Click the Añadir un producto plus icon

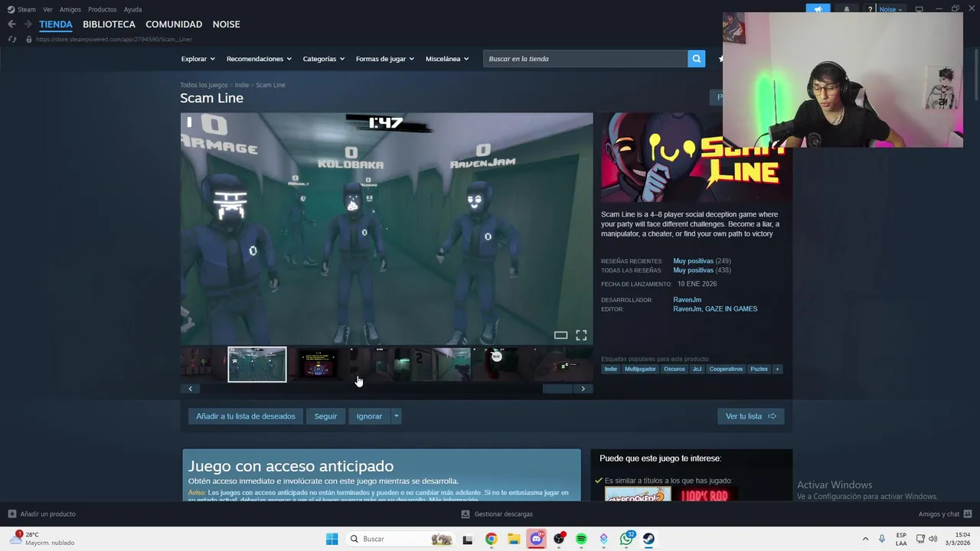(11, 514)
